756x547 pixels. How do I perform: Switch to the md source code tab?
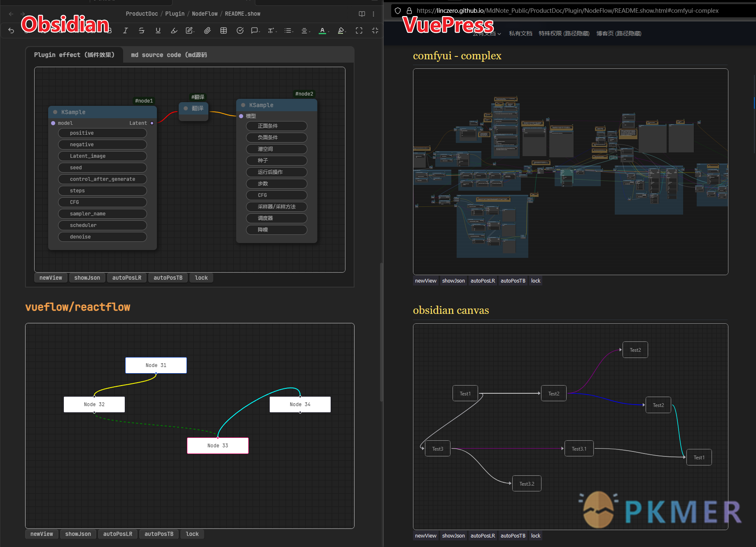[169, 55]
